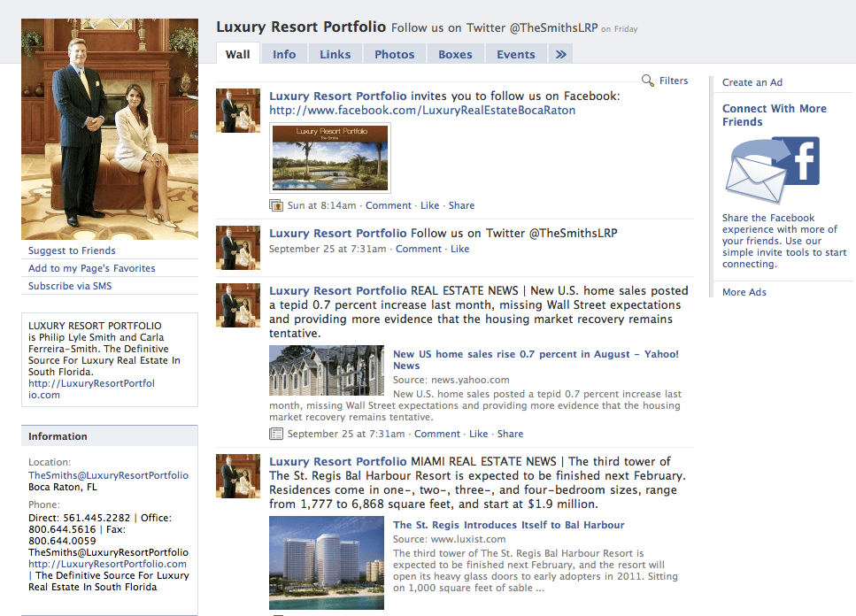Open the home sales houses thumbnail
856x616 pixels.
327,371
